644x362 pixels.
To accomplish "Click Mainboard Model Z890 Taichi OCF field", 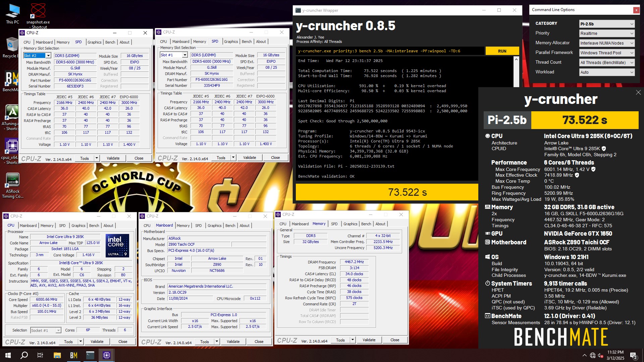I will click(x=198, y=244).
